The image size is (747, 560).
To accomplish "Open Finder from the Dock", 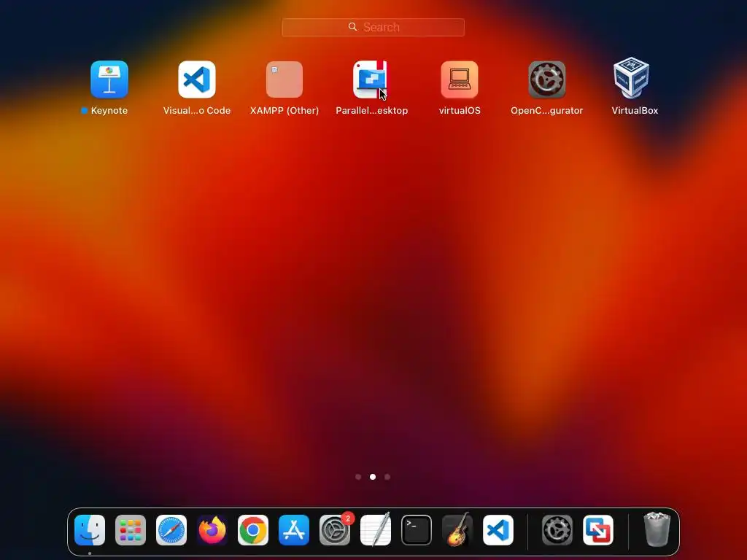I will coord(90,530).
